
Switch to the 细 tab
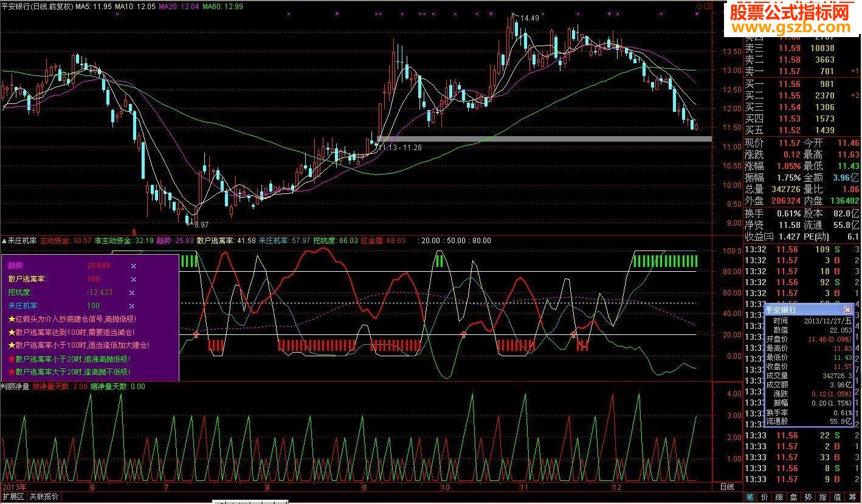pos(779,497)
